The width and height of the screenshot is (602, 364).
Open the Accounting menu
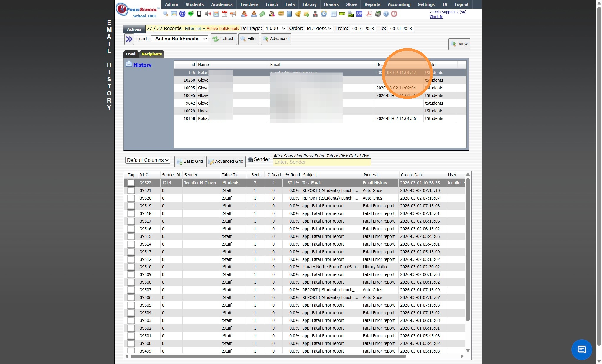coord(399,4)
